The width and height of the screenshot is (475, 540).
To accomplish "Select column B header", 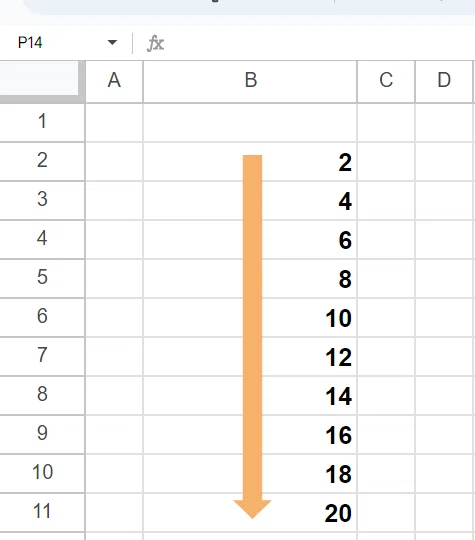I will [x=250, y=82].
